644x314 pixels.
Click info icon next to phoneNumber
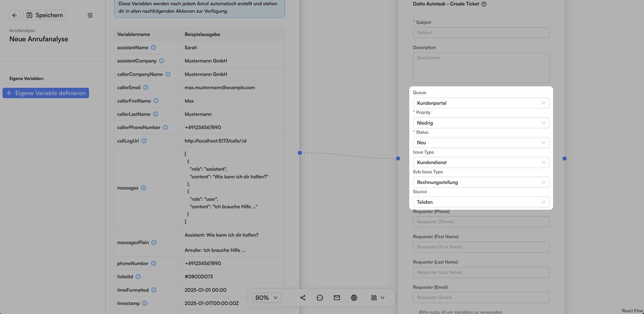point(154,263)
